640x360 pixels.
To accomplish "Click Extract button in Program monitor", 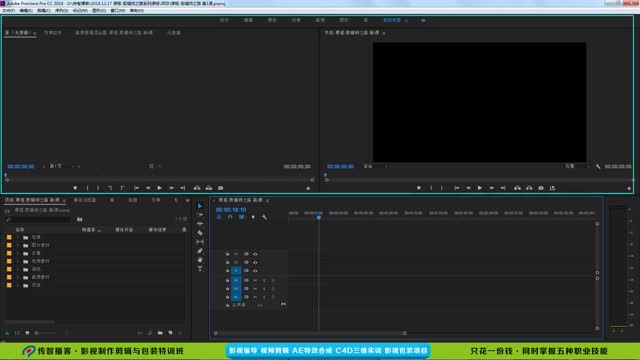I will pos(529,188).
